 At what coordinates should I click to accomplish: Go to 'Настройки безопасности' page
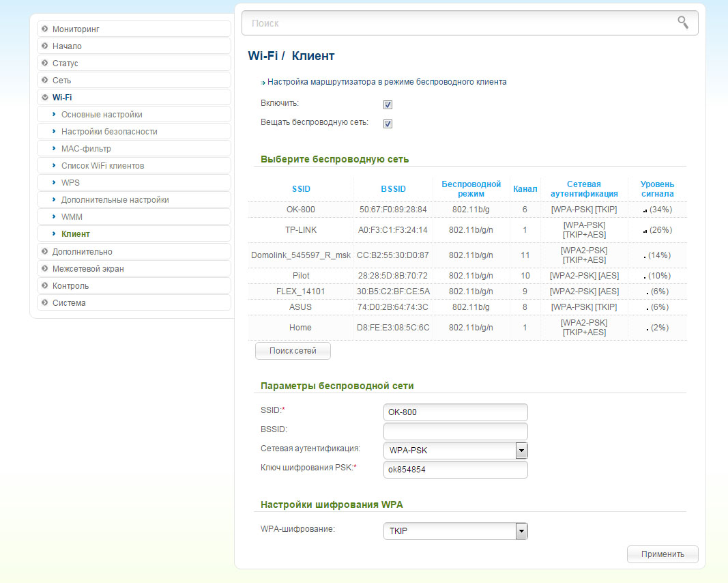[x=109, y=132]
